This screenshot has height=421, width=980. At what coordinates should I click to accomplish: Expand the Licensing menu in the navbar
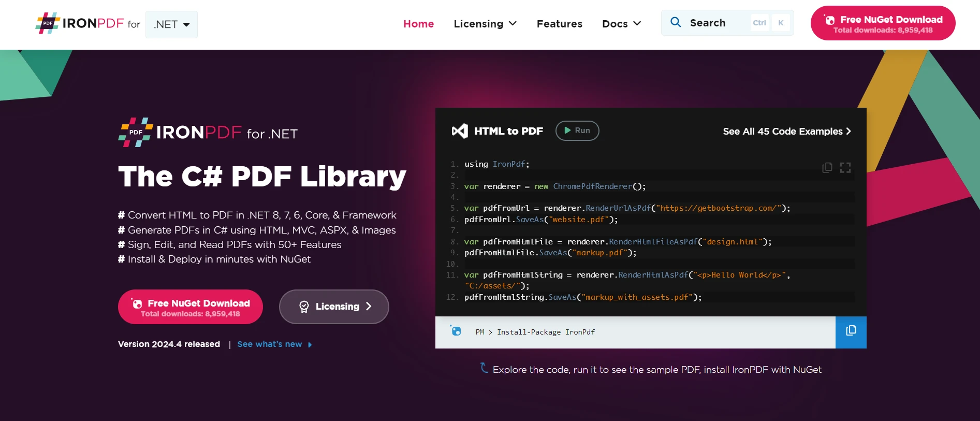tap(485, 24)
